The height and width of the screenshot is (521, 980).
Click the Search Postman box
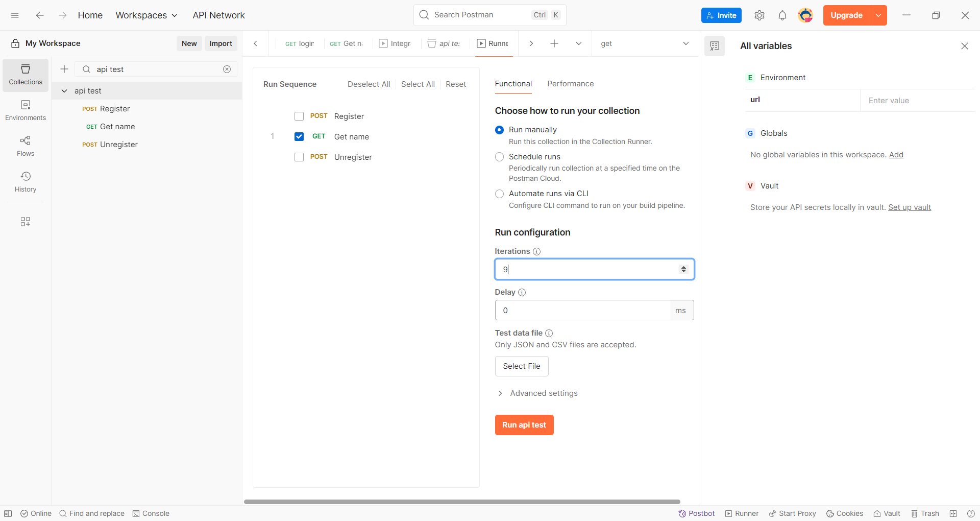489,15
